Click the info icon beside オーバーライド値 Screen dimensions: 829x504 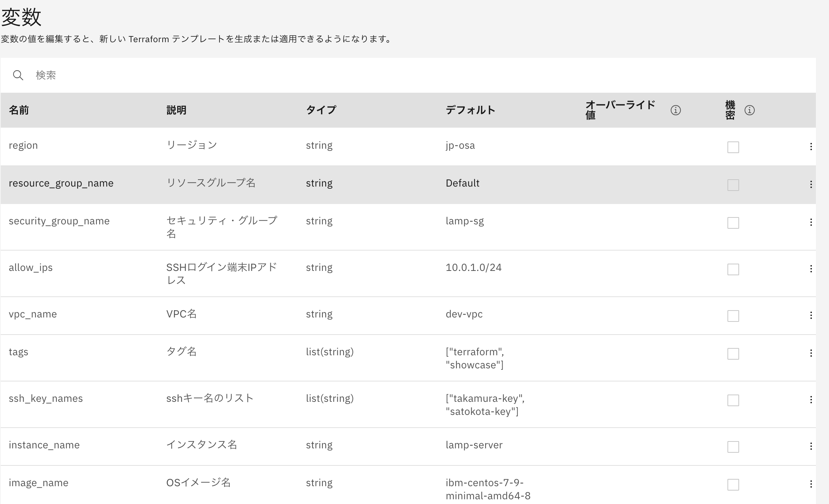pyautogui.click(x=676, y=110)
